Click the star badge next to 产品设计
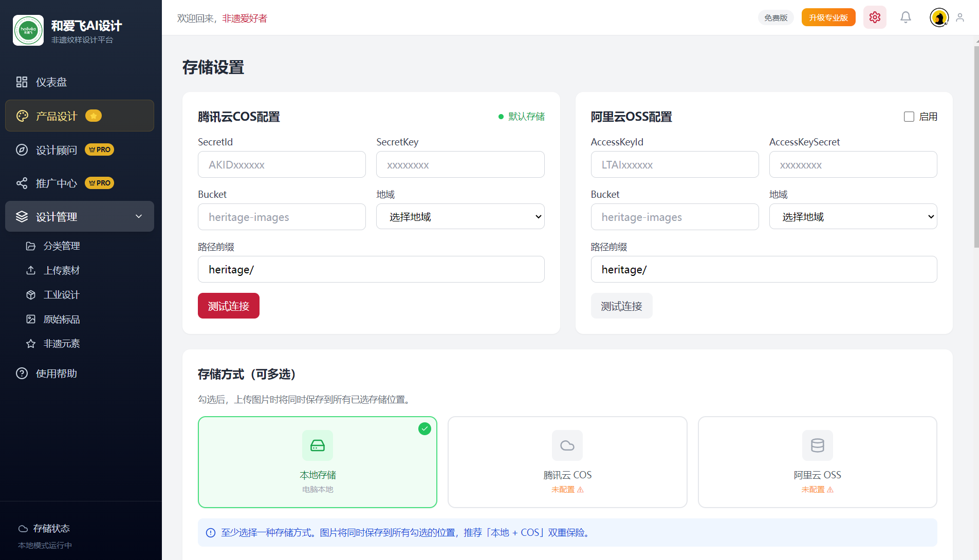The height and width of the screenshot is (560, 979). tap(94, 116)
